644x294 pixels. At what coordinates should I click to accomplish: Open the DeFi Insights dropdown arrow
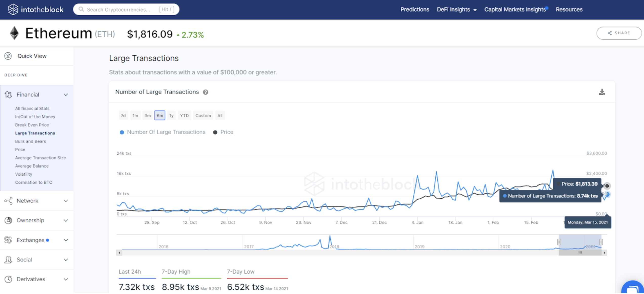tap(475, 10)
